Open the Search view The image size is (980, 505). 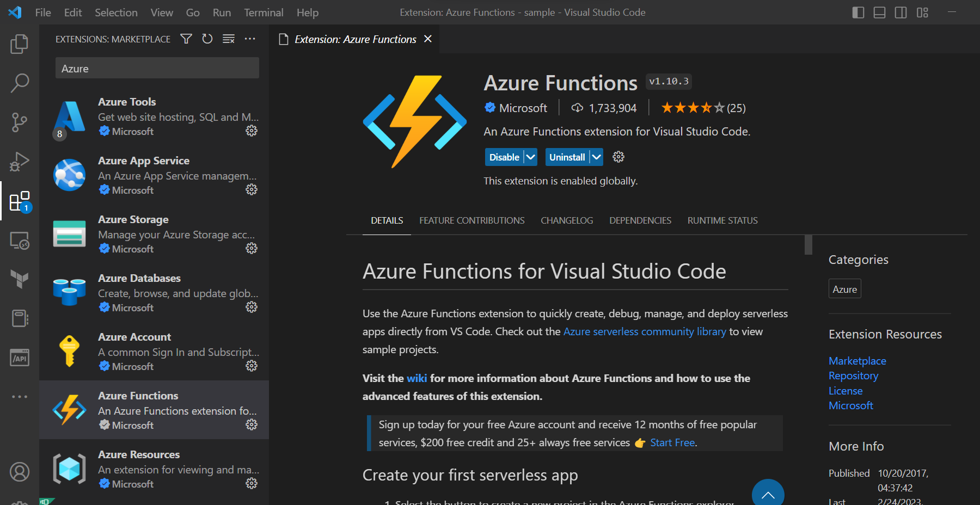pyautogui.click(x=20, y=83)
